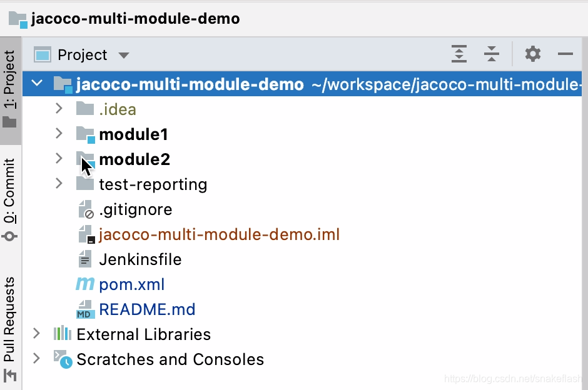Click the root project module folder icon
This screenshot has height=390, width=588.
coord(63,84)
